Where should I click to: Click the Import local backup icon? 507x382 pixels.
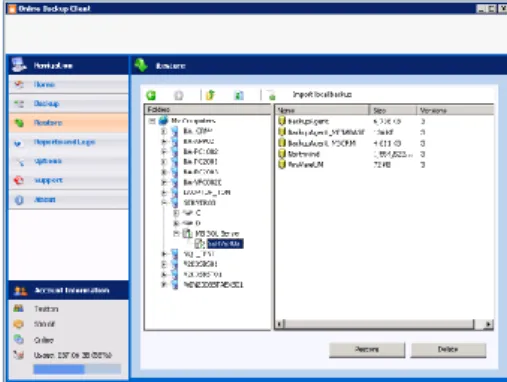click(272, 95)
